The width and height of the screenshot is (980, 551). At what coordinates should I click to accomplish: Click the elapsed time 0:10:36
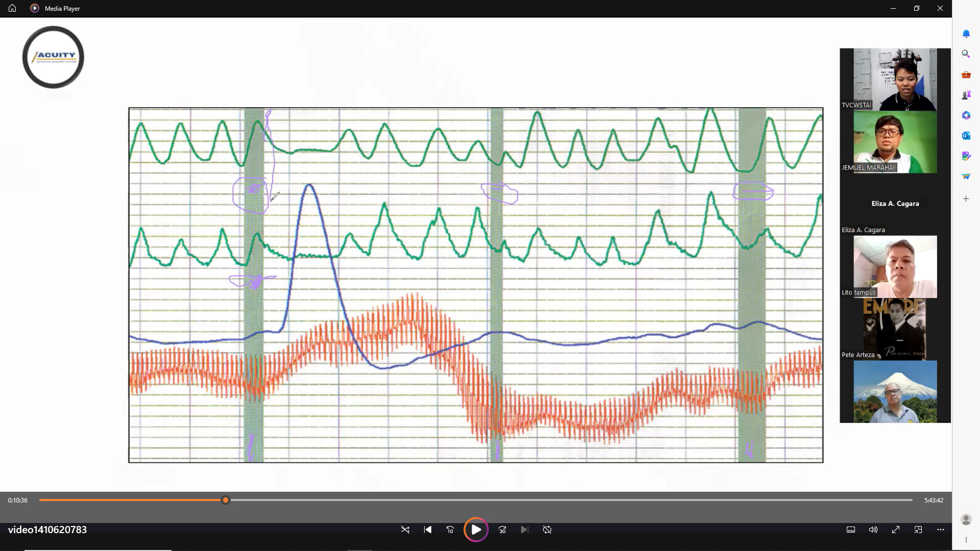point(18,500)
